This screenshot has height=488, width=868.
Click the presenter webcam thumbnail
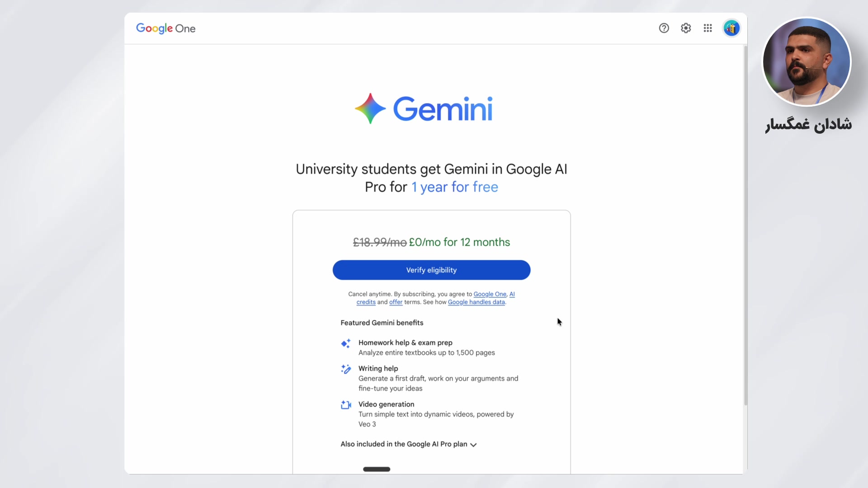tap(807, 62)
